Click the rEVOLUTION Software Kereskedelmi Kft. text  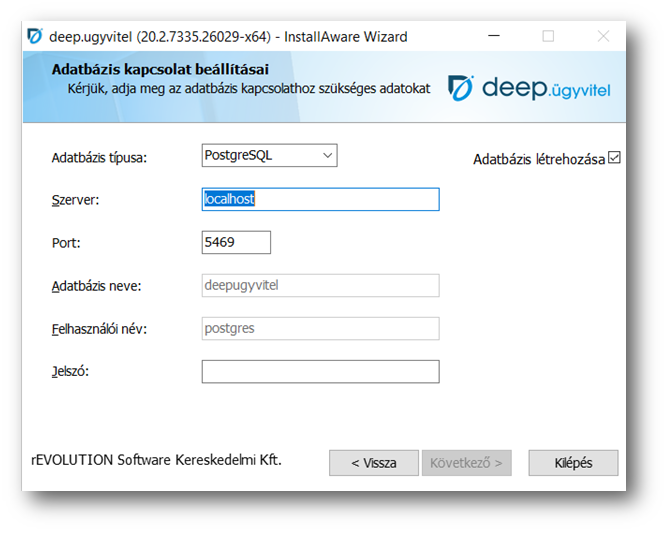tap(156, 460)
